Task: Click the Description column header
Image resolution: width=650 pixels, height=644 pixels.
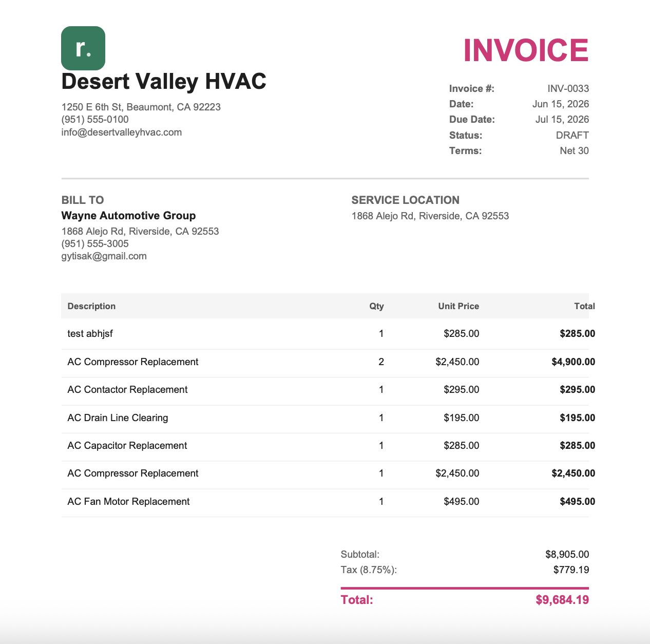Action: tap(91, 306)
